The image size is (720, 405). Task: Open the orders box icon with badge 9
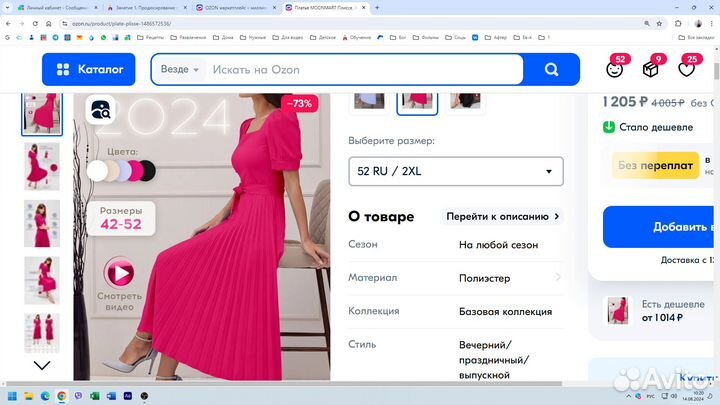(651, 69)
